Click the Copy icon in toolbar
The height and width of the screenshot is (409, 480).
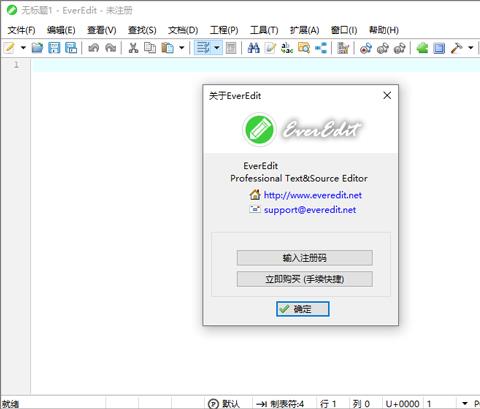click(x=150, y=48)
